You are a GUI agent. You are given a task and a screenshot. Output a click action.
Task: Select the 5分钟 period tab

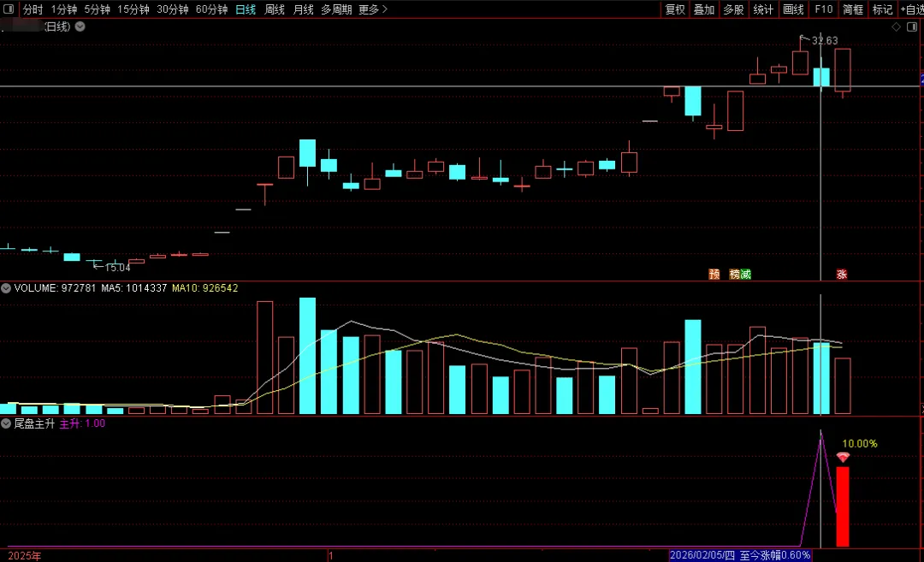(x=97, y=9)
